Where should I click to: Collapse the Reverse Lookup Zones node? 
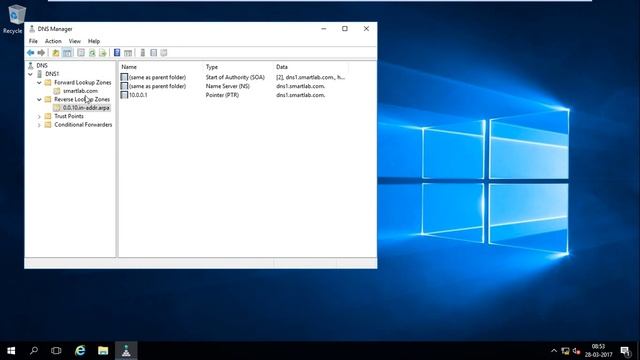(x=39, y=100)
